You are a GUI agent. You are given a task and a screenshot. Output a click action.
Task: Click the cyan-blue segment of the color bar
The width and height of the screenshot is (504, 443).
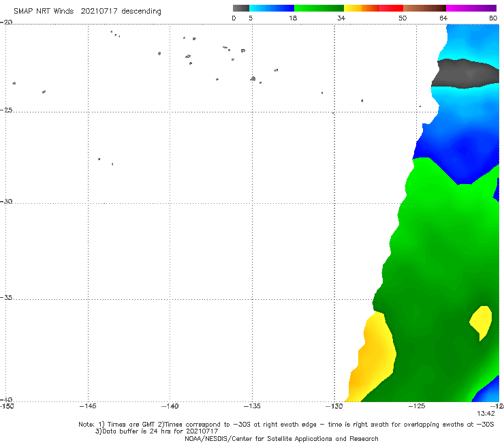coord(272,8)
